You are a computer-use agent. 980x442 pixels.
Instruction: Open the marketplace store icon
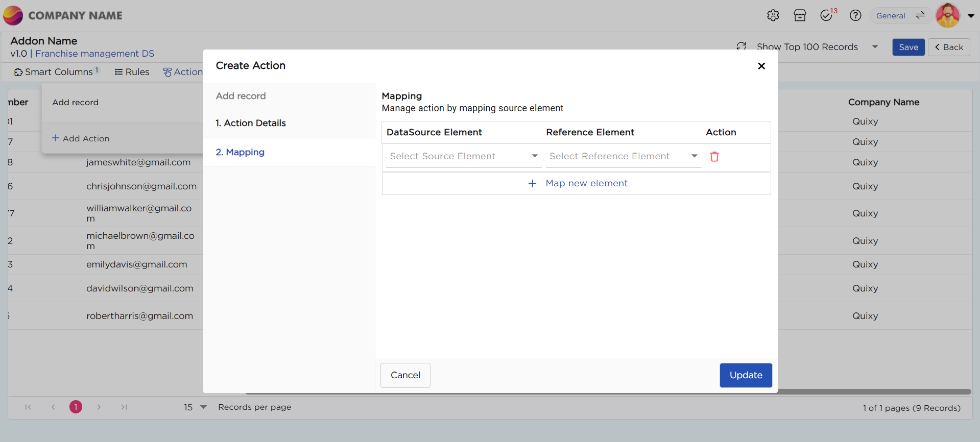[x=800, y=15]
